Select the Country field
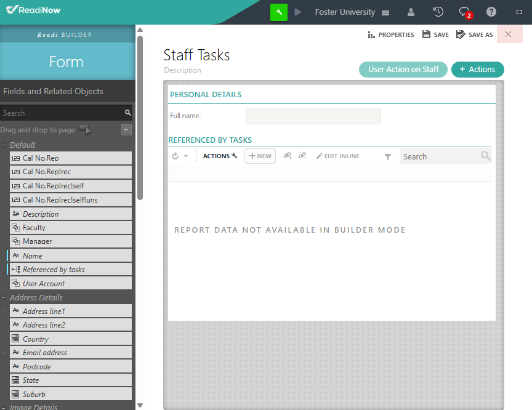The image size is (532, 410). coord(71,339)
